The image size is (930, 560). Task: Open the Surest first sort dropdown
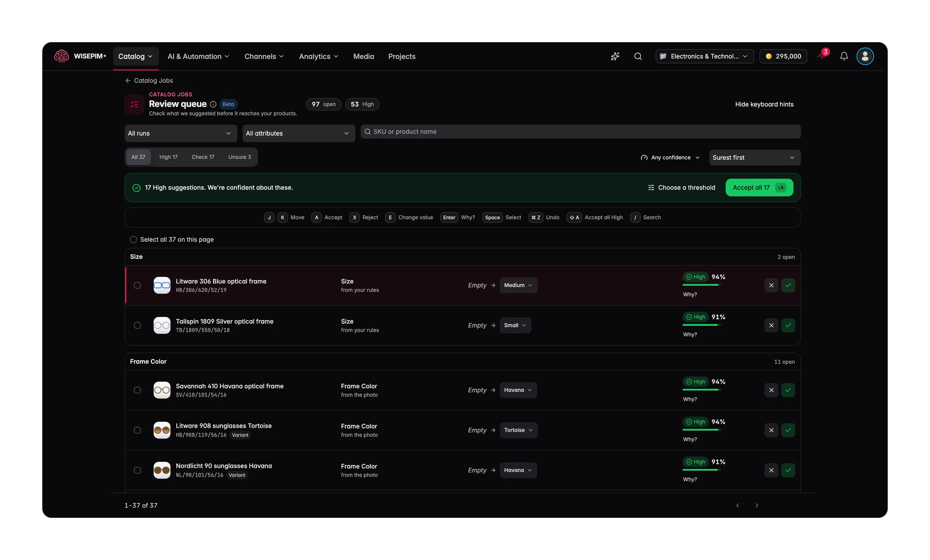coord(754,157)
